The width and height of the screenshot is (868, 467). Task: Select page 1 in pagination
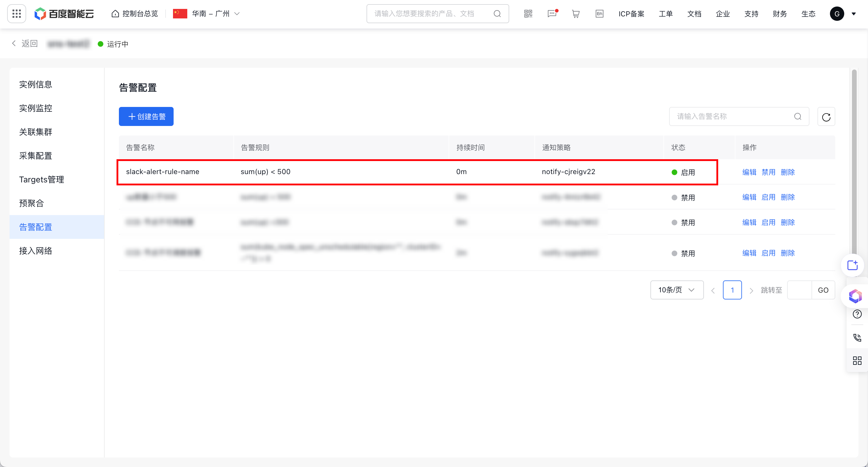coord(732,290)
